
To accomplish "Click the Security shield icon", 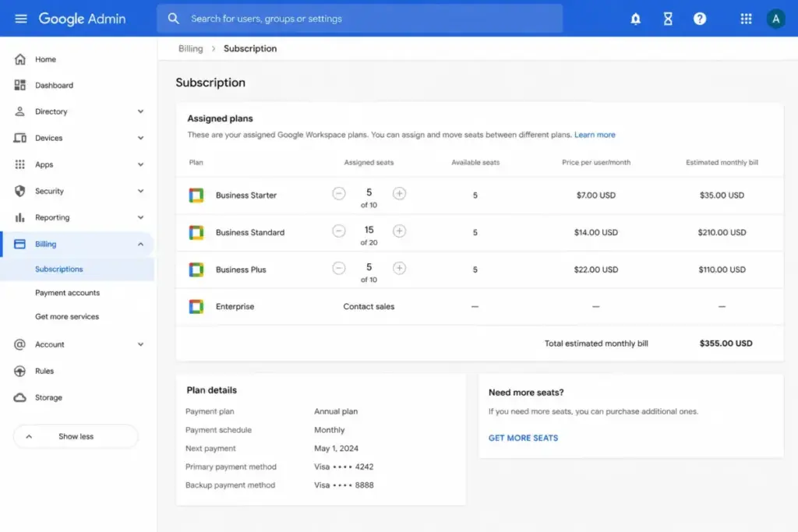I will tap(19, 191).
